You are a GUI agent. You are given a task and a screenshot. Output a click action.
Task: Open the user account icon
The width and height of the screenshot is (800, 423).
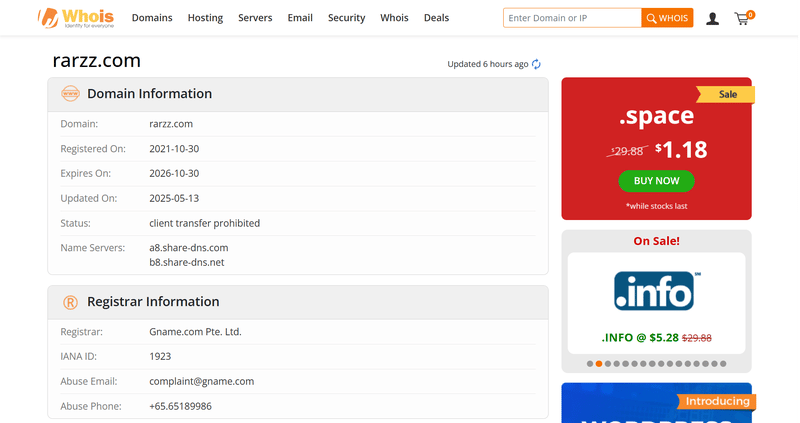tap(712, 19)
